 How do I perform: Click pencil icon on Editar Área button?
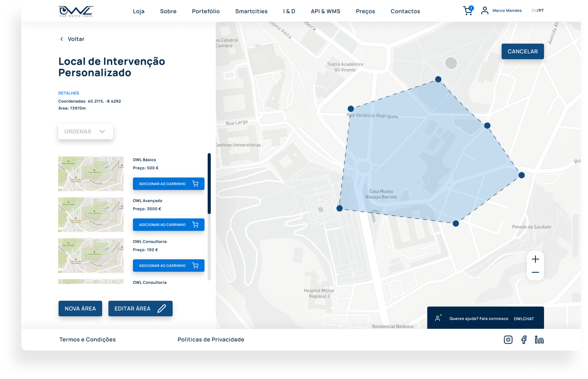(x=162, y=308)
